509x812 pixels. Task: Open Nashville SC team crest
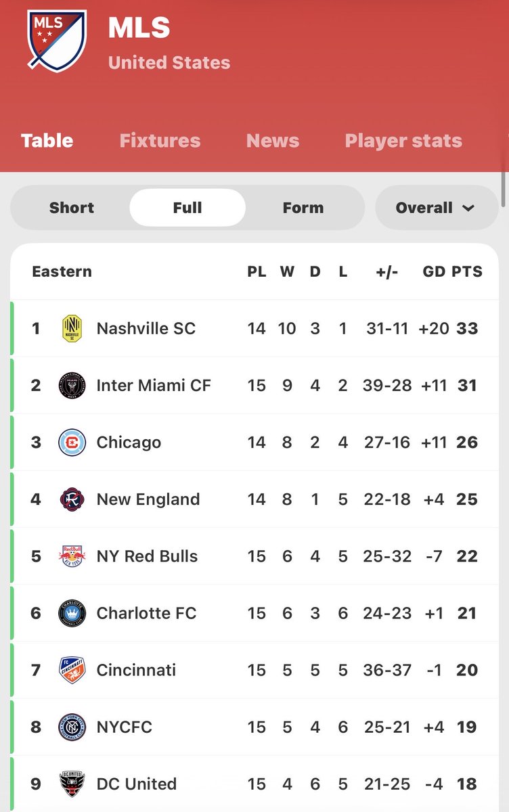point(72,329)
